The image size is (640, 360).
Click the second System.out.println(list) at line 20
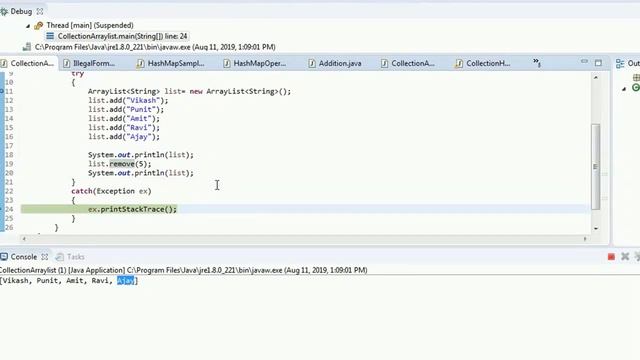point(141,173)
